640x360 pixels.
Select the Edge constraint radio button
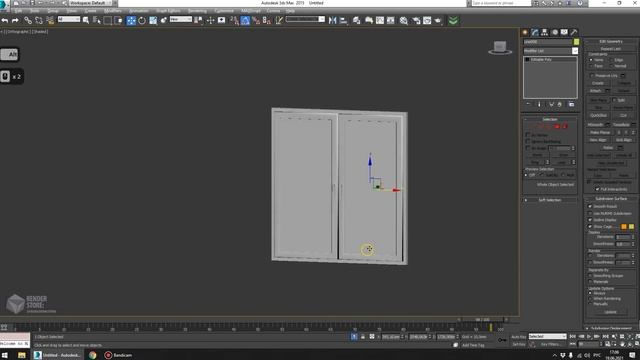pyautogui.click(x=611, y=60)
